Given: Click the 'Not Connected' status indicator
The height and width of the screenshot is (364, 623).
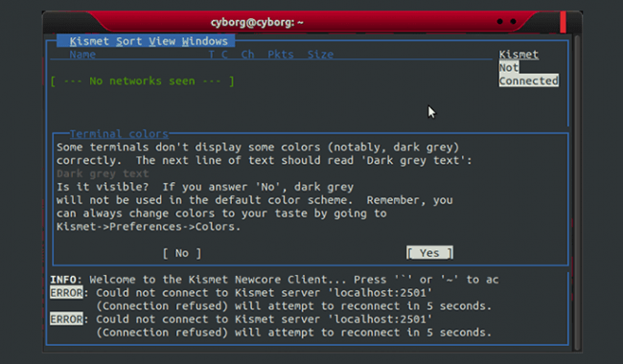Looking at the screenshot, I should click(x=529, y=74).
